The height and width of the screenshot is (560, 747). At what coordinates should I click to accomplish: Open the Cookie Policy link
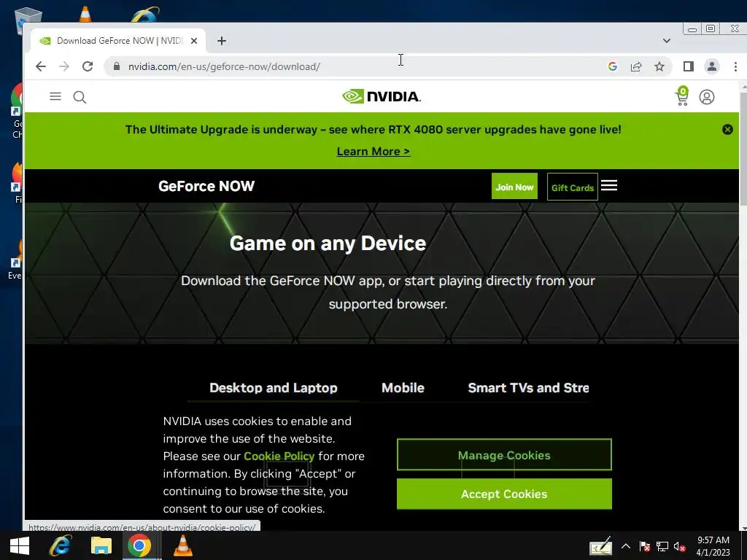(279, 456)
